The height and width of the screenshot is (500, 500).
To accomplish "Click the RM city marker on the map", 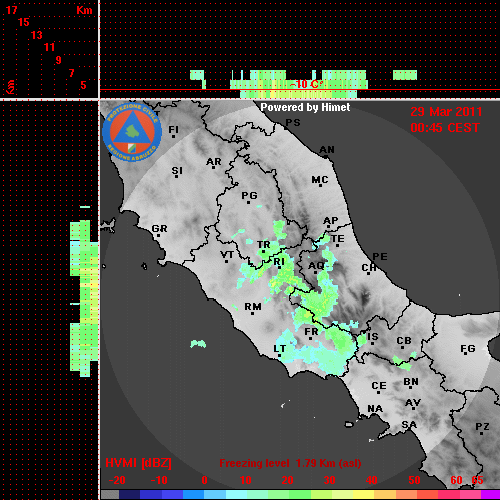I will click(253, 313).
